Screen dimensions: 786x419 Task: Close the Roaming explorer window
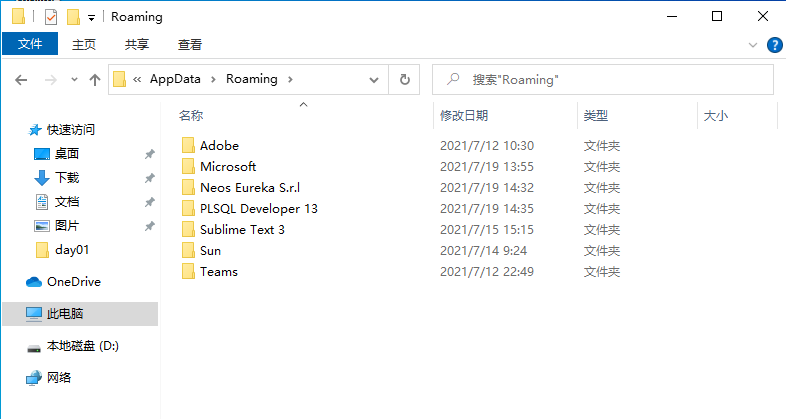(762, 17)
